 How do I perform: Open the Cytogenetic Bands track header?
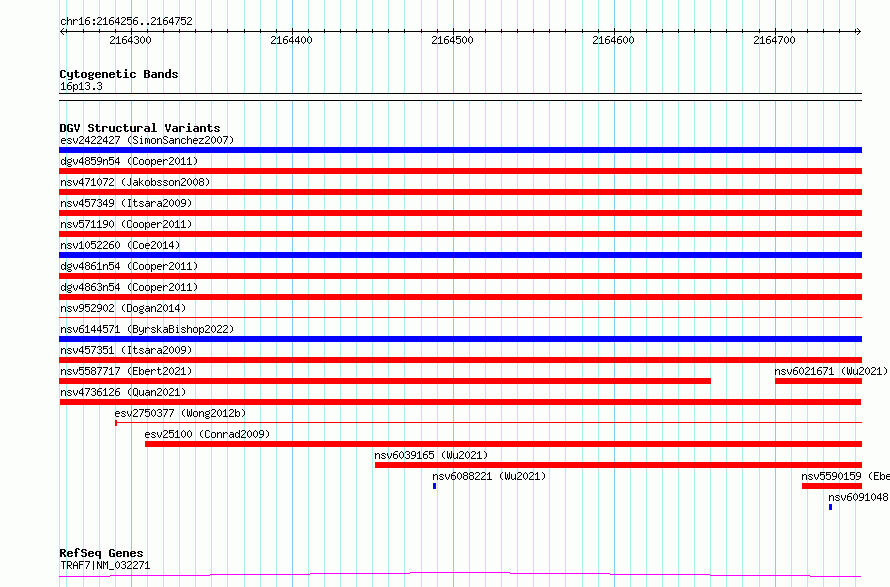119,74
